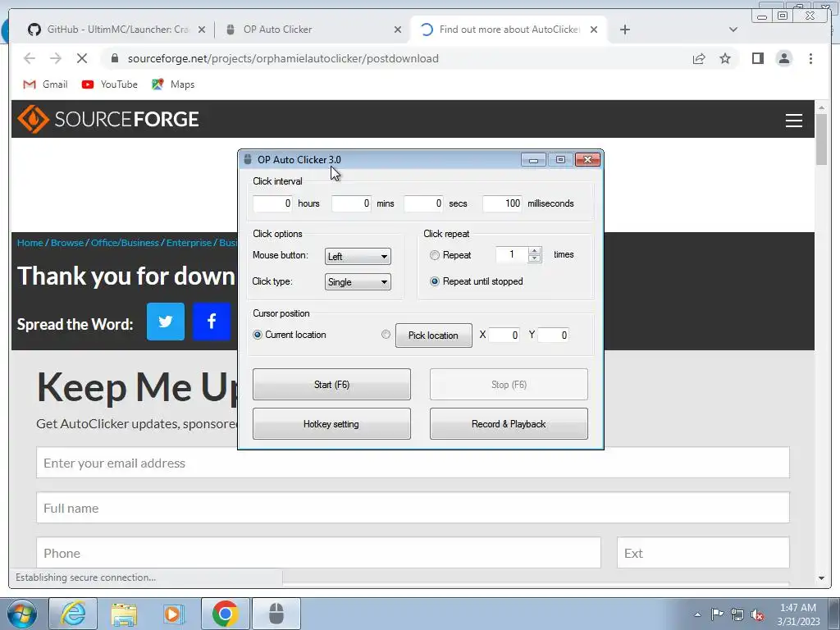The height and width of the screenshot is (630, 840).
Task: Switch to Chrome in the taskbar
Action: [x=225, y=614]
